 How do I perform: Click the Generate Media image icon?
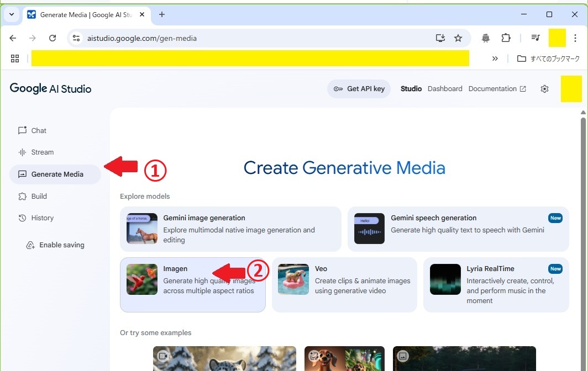[23, 174]
